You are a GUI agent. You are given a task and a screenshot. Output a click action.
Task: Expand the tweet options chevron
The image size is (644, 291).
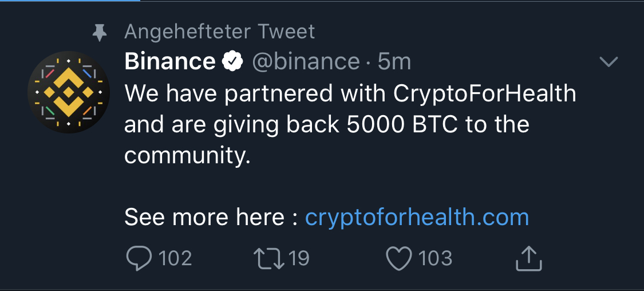608,61
